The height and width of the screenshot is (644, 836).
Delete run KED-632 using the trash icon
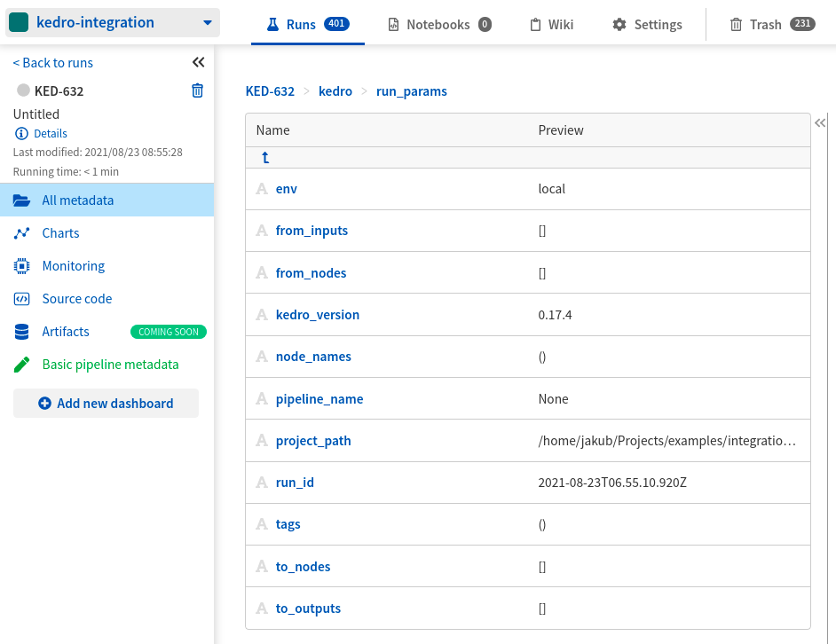tap(197, 90)
